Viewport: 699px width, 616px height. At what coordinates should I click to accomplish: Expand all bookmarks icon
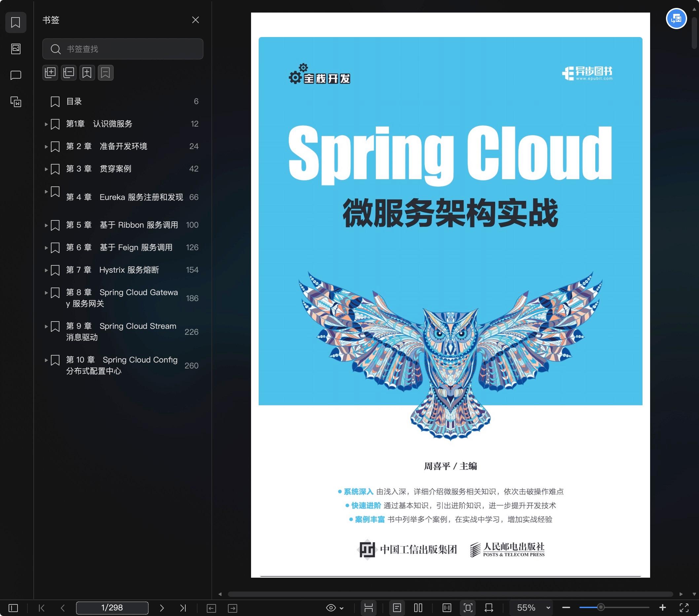pos(50,72)
